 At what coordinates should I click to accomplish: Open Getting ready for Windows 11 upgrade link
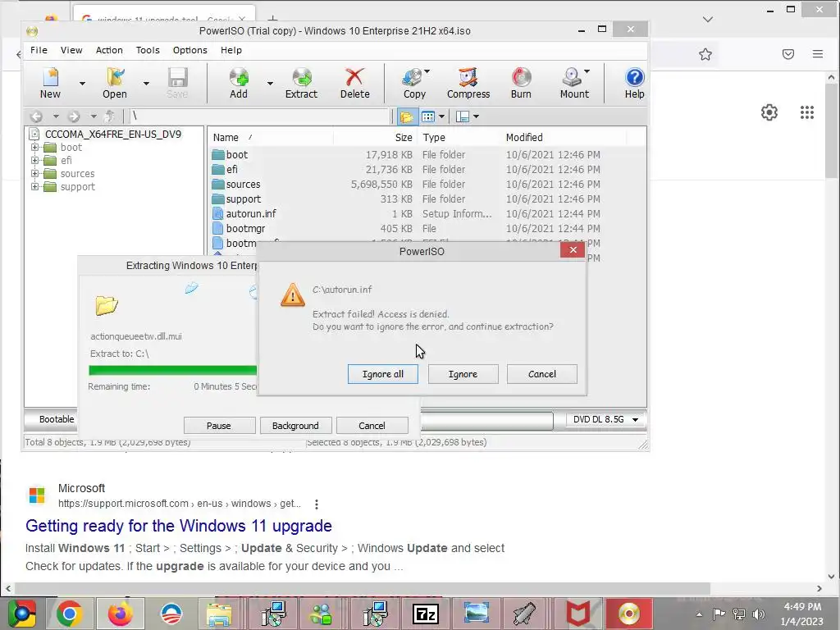[178, 526]
